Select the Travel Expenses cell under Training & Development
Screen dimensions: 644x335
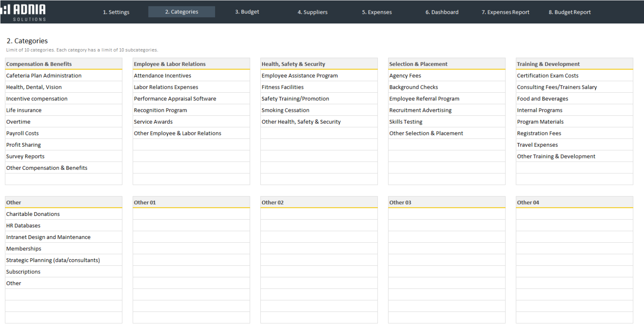pyautogui.click(x=574, y=145)
